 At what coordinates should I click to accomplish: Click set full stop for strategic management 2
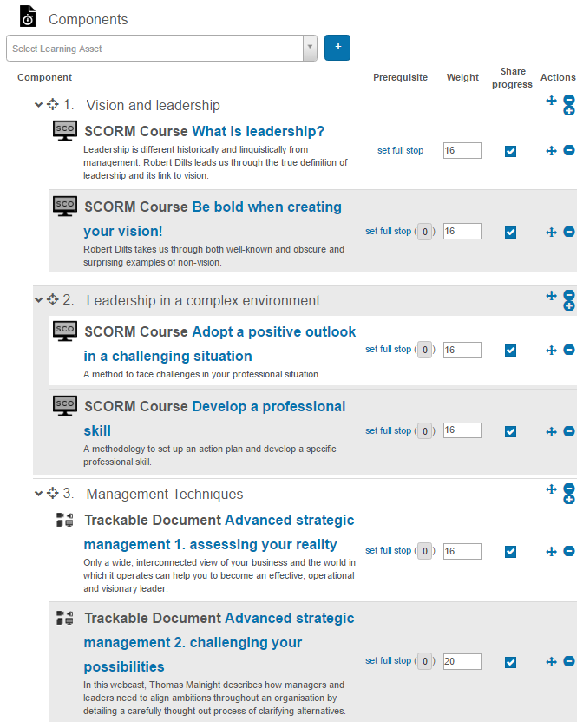[388, 660]
